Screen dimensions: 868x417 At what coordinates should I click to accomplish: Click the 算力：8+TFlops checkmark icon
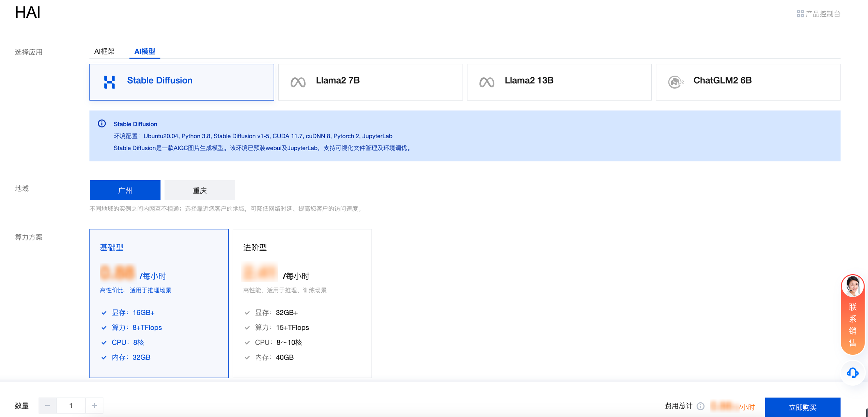104,328
